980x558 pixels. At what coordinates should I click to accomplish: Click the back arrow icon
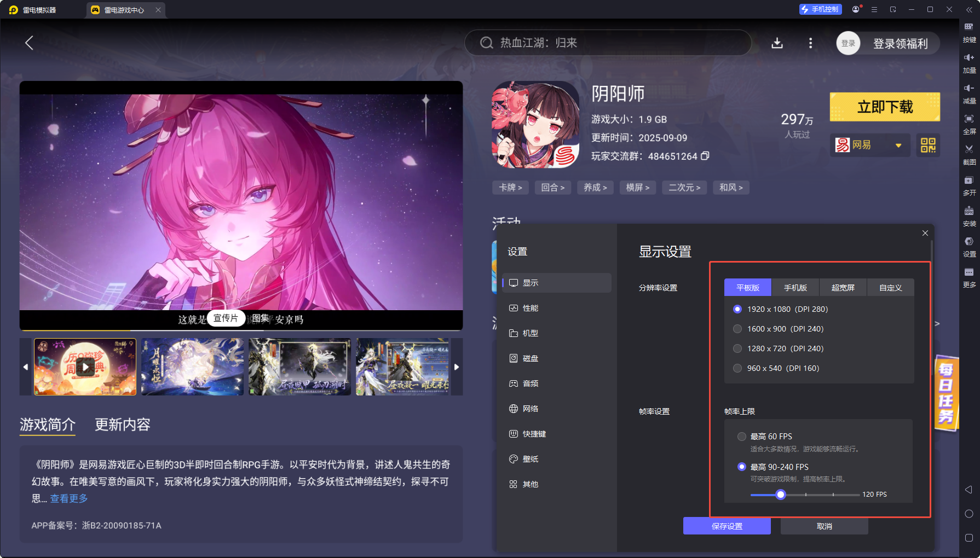coord(30,43)
